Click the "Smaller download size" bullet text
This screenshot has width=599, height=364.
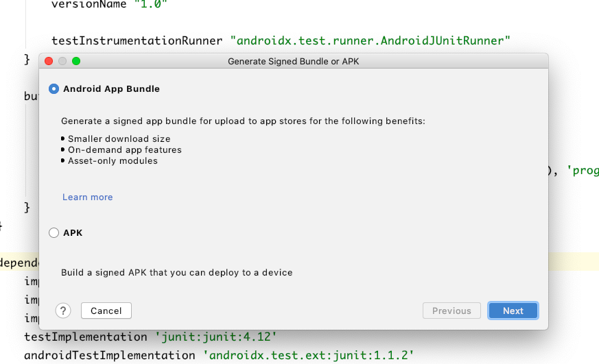pyautogui.click(x=119, y=139)
